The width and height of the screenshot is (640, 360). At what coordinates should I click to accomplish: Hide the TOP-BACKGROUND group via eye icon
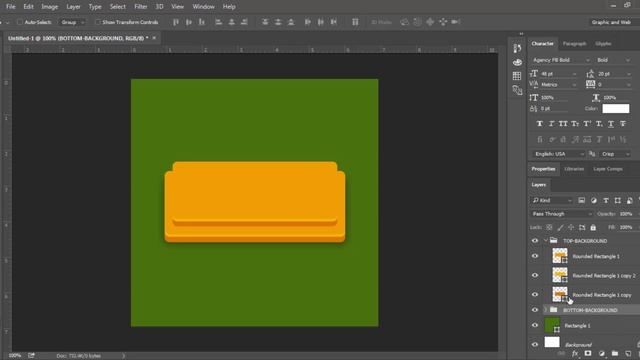coord(535,241)
